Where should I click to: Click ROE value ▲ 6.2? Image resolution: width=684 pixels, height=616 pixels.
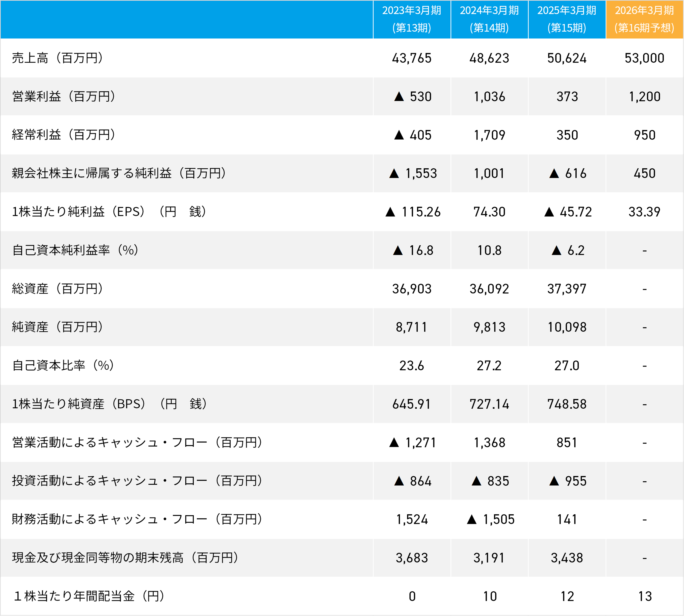coord(568,251)
